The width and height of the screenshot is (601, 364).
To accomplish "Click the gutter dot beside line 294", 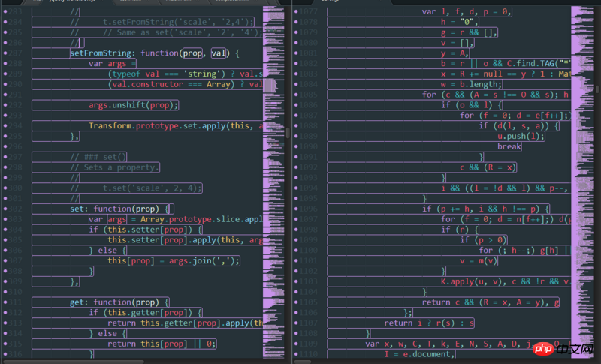I will 5,126.
